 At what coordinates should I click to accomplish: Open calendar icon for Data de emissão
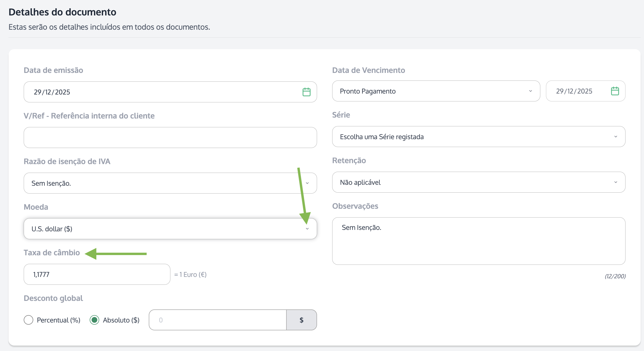tap(306, 92)
